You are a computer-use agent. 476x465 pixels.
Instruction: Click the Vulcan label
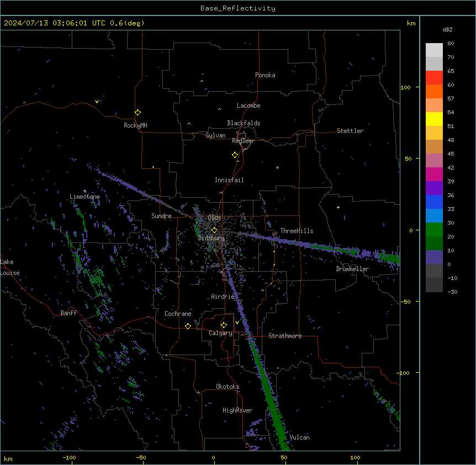tap(299, 437)
